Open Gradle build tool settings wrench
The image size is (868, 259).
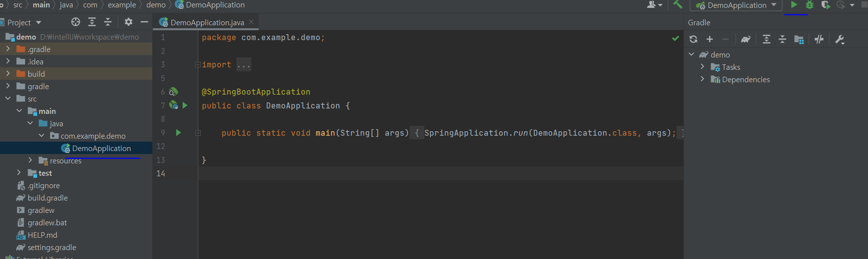[x=840, y=39]
